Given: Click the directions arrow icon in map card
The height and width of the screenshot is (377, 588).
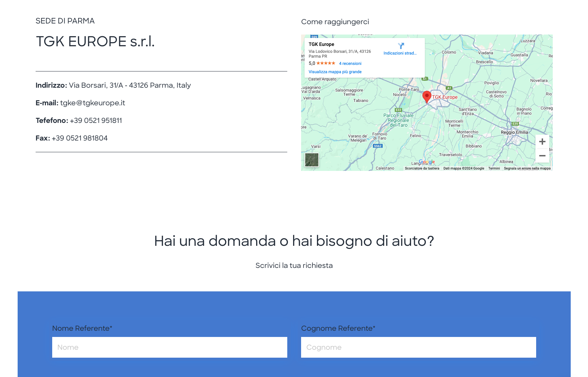Looking at the screenshot, I should coord(401,46).
